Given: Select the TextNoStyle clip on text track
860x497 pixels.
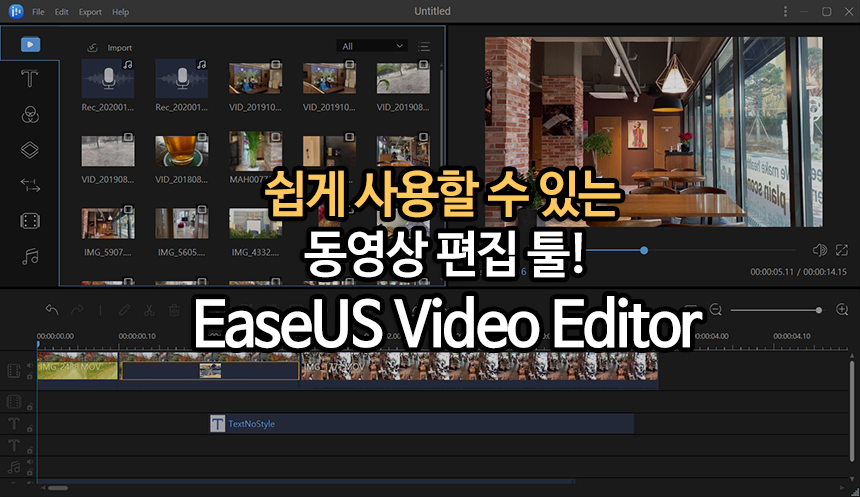Looking at the screenshot, I should (x=421, y=423).
